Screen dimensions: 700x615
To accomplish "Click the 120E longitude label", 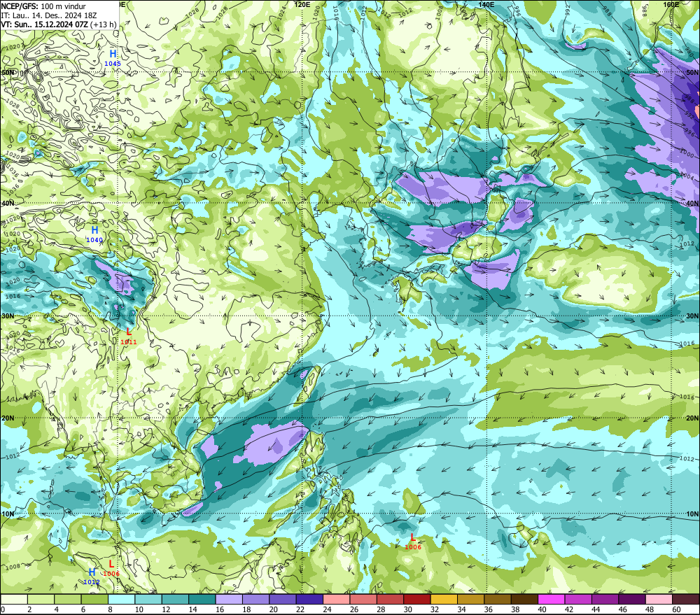I will pyautogui.click(x=302, y=4).
